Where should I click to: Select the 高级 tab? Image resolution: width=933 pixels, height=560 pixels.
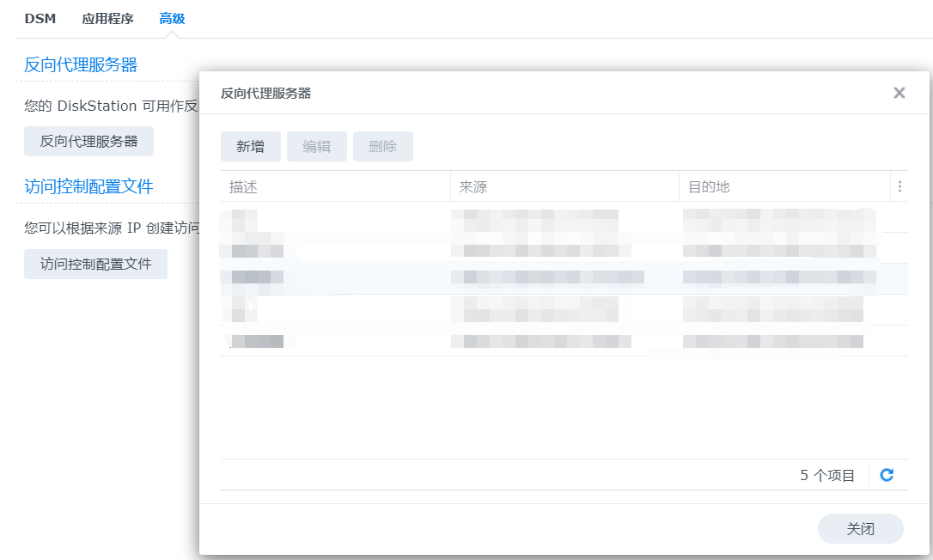pyautogui.click(x=172, y=19)
